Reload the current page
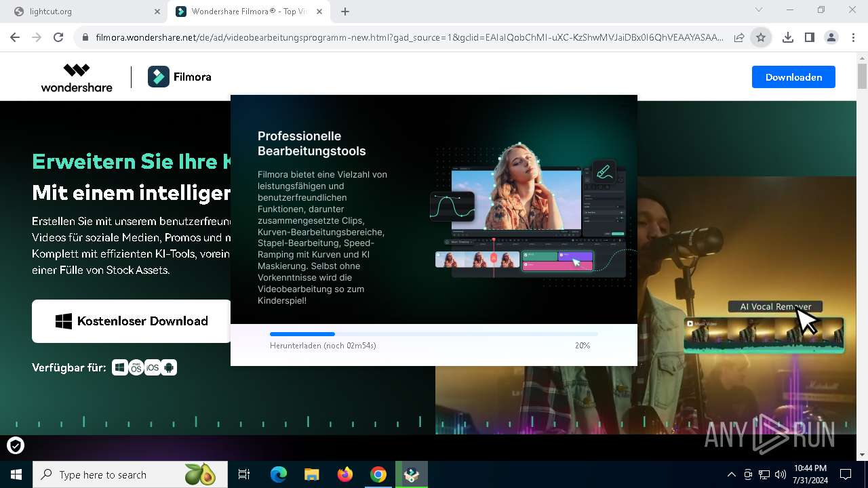Image resolution: width=868 pixels, height=488 pixels. coord(58,38)
